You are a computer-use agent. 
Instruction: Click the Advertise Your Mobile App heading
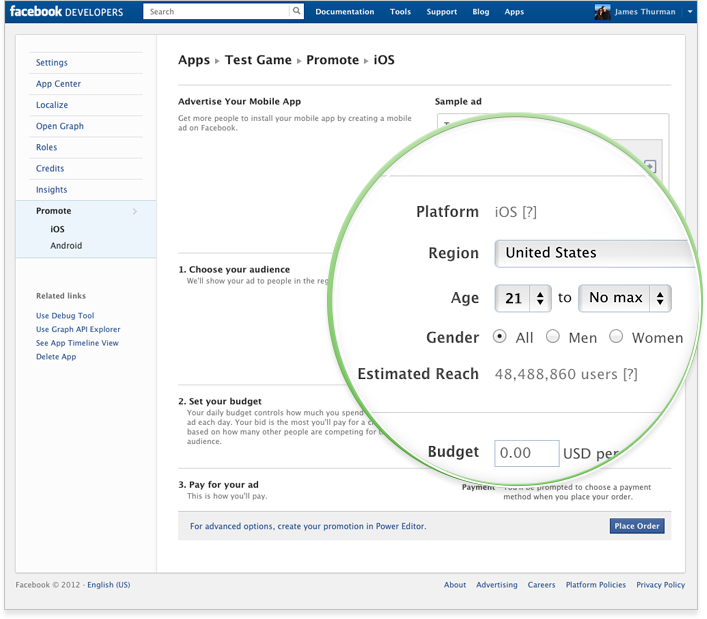pos(239,101)
